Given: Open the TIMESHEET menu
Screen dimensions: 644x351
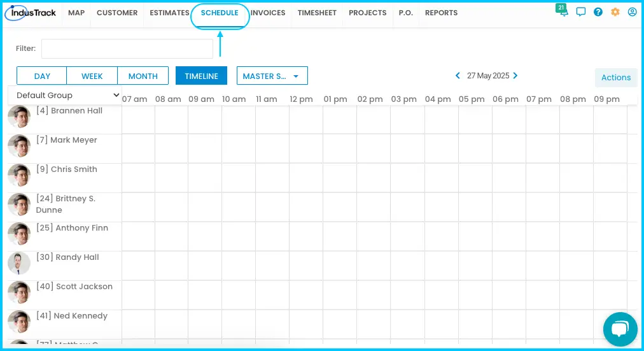Looking at the screenshot, I should point(317,13).
